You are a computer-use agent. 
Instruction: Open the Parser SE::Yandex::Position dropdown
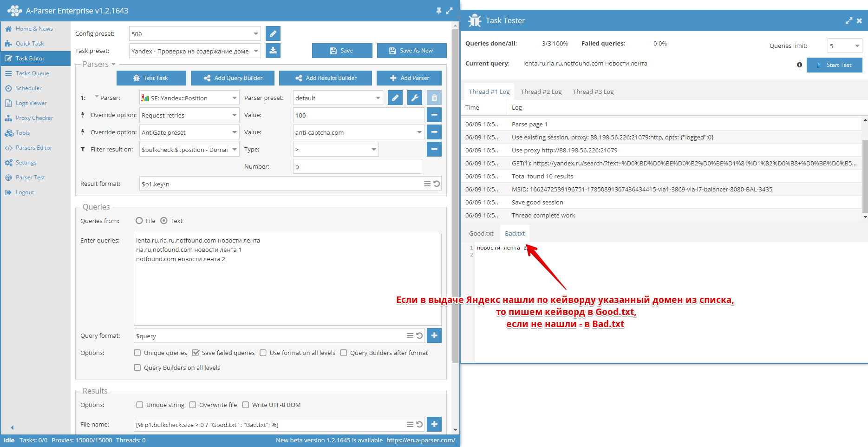click(235, 98)
